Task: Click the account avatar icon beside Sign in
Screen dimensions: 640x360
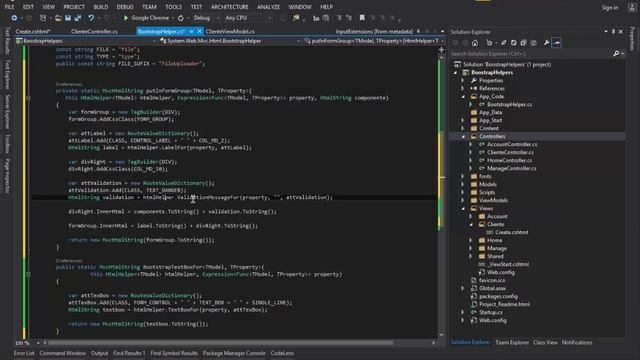Action: [x=631, y=7]
